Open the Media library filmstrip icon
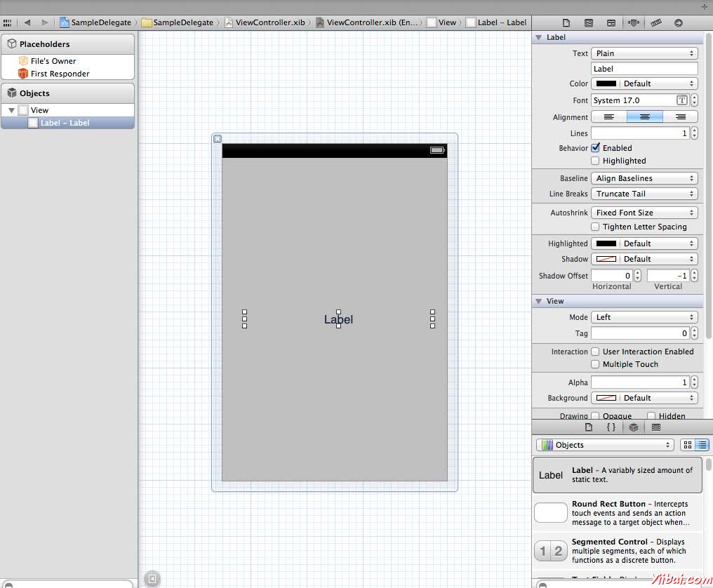The height and width of the screenshot is (588, 713). 655,427
